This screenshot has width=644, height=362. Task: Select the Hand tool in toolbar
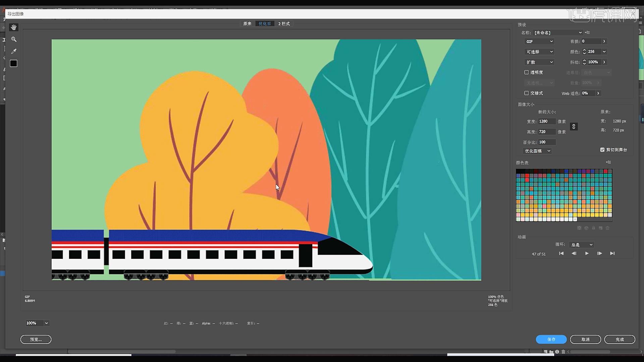point(14,27)
